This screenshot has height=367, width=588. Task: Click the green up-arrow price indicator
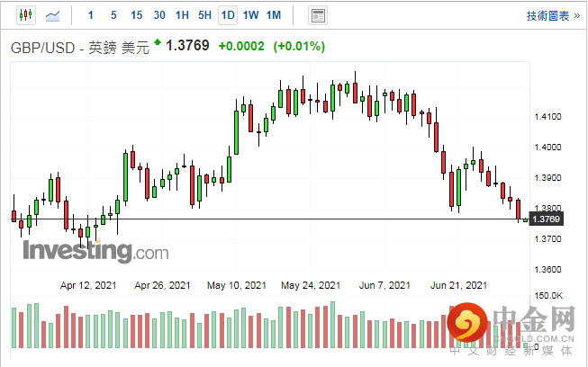pos(158,42)
